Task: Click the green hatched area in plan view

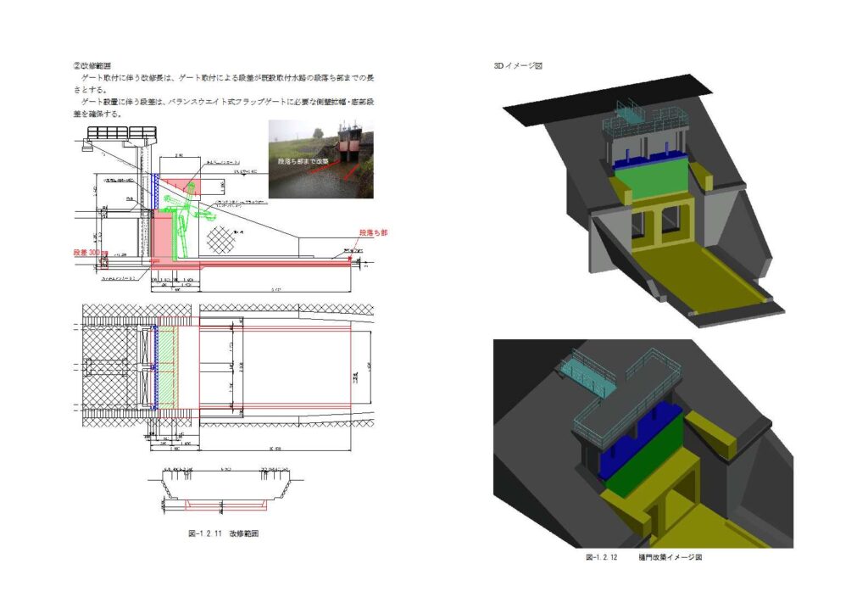Action: point(169,369)
